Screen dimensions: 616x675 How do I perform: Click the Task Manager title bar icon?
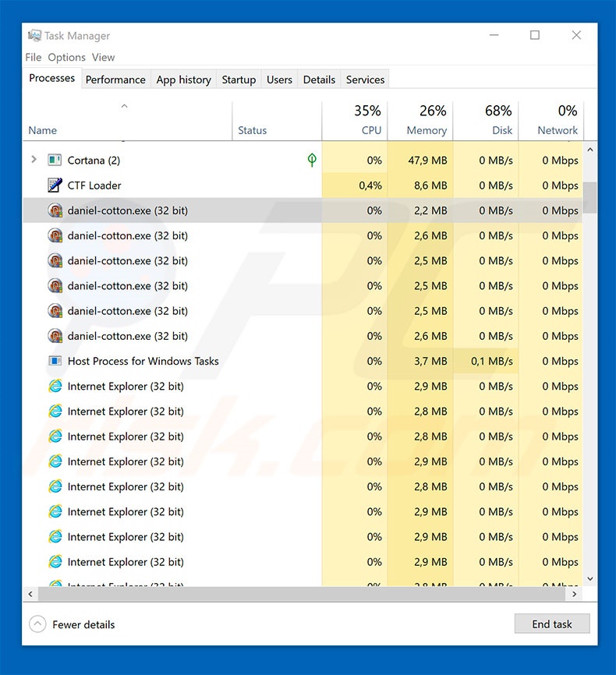coord(34,35)
